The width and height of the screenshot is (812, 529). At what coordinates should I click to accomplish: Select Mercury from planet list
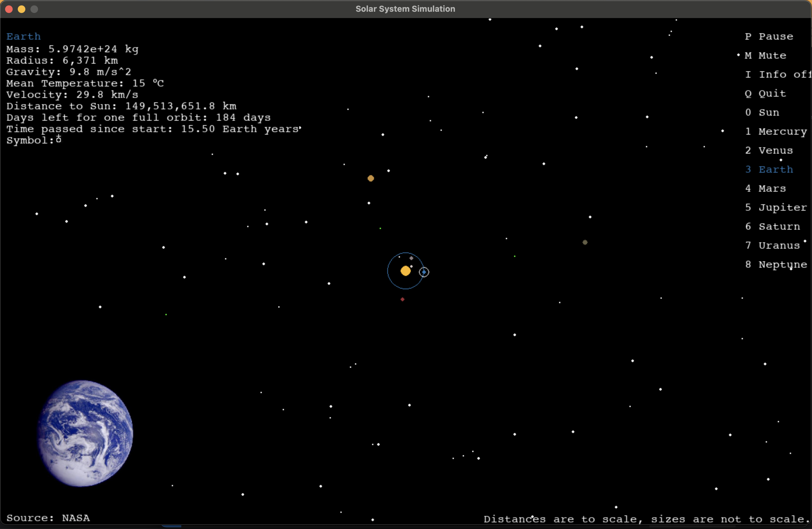(x=776, y=131)
